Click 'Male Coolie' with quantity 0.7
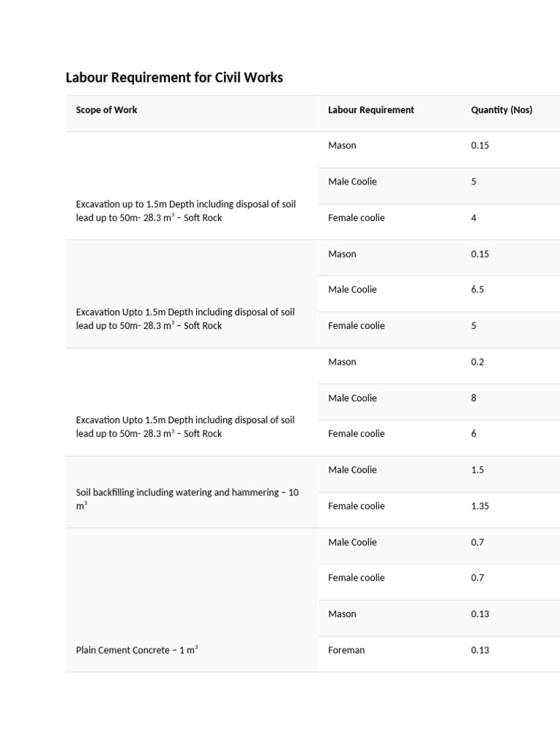The image size is (560, 747). tap(352, 543)
